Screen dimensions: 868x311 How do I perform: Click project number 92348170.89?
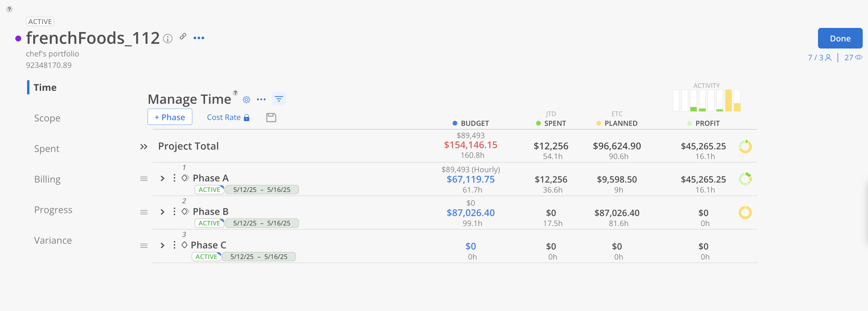(49, 65)
